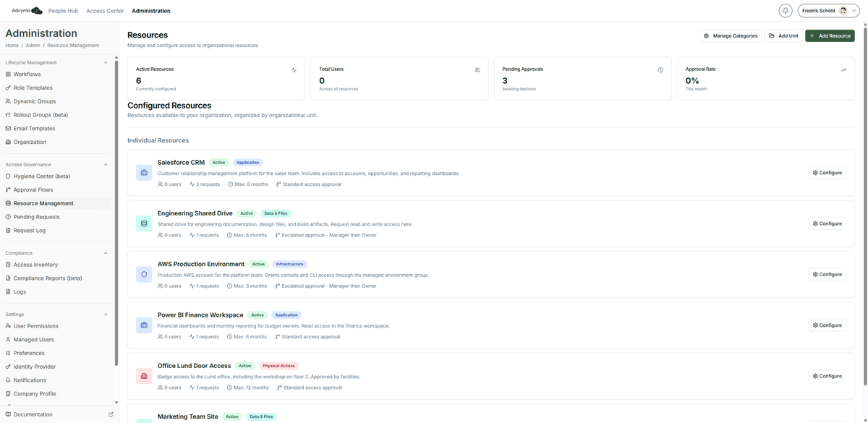Click the sidebar vertical scrollbar
The width and height of the screenshot is (868, 423).
click(116, 213)
